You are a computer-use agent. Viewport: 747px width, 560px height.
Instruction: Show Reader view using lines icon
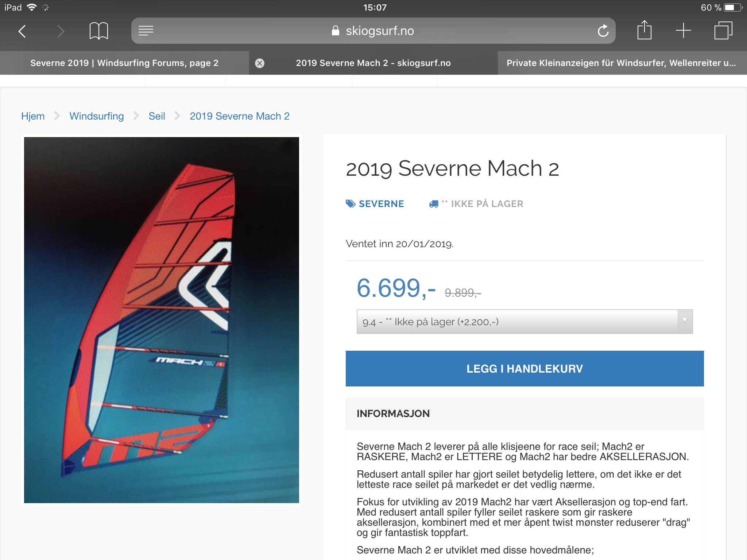(x=146, y=31)
